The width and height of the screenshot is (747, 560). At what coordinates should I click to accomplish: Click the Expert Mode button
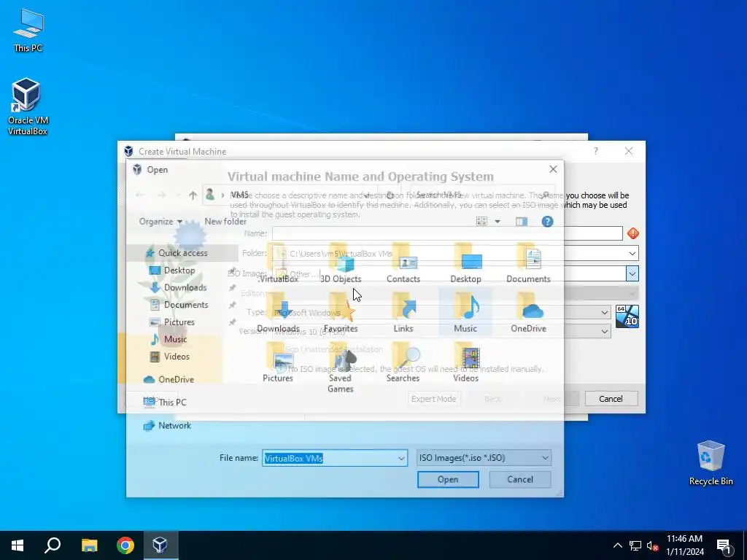coord(433,399)
